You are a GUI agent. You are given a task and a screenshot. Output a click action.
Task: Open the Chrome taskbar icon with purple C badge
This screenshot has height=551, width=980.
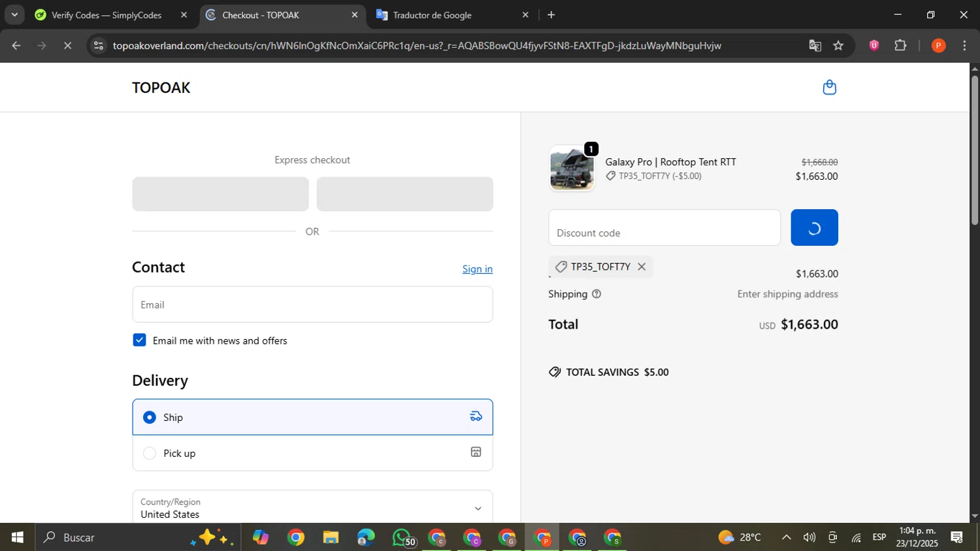tap(472, 537)
